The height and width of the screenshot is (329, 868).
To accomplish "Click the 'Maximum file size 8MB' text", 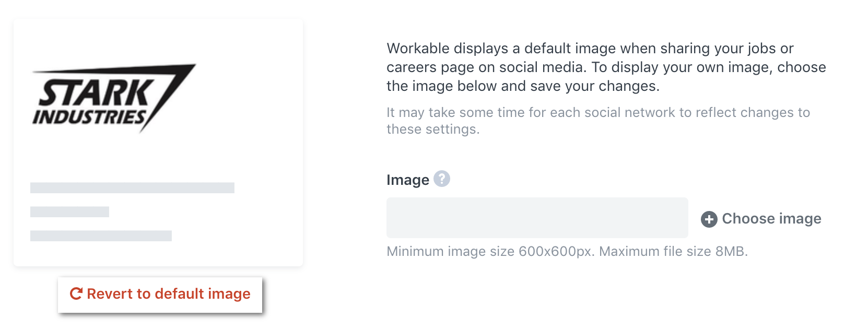I will pos(673,252).
